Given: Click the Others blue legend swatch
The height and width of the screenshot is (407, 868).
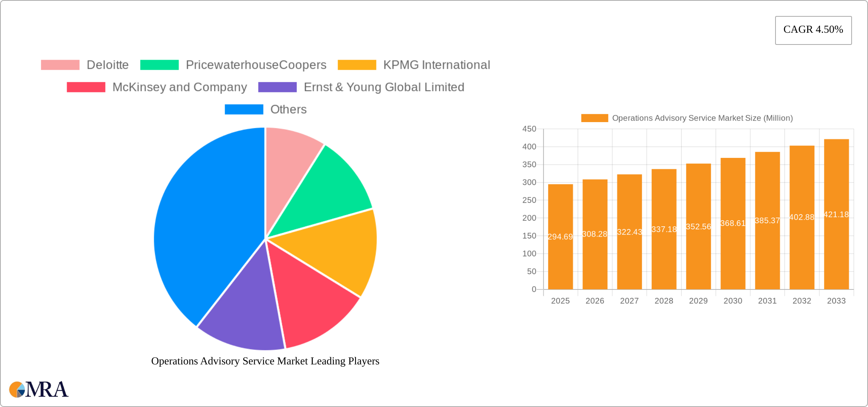Looking at the screenshot, I should (244, 110).
